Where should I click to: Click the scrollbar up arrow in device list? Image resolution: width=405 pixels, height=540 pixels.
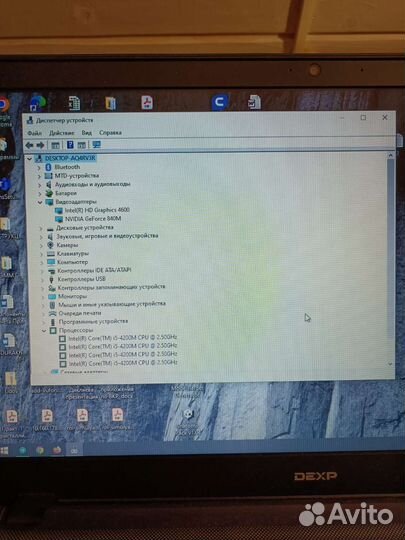(x=391, y=155)
